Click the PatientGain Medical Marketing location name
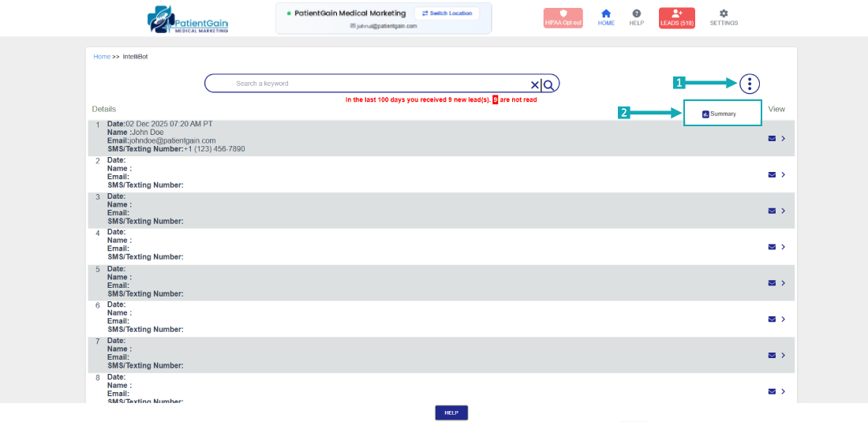868x422 pixels. tap(350, 13)
